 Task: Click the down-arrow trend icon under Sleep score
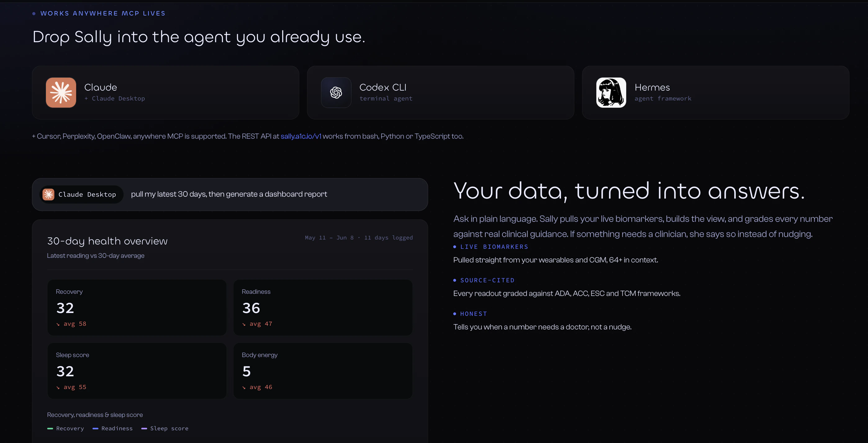[58, 387]
